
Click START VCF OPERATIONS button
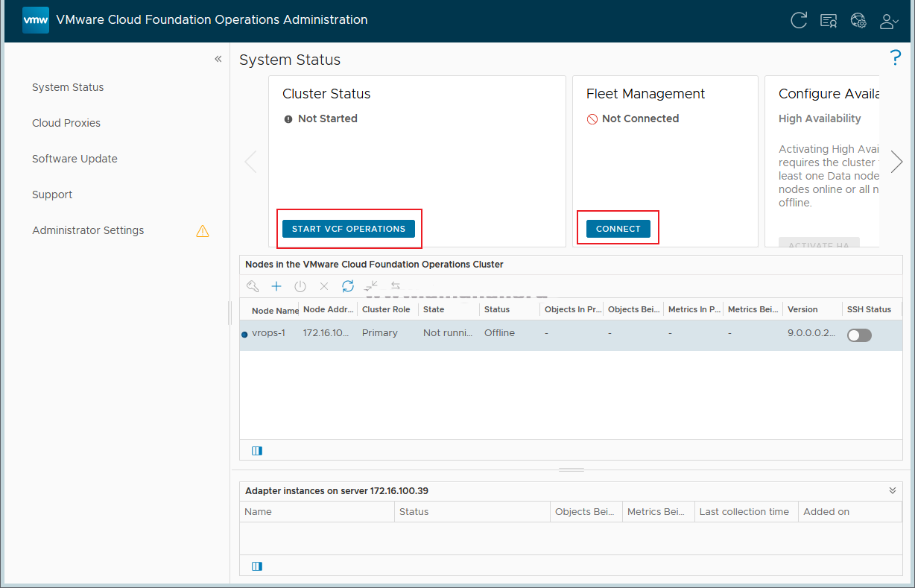tap(349, 229)
